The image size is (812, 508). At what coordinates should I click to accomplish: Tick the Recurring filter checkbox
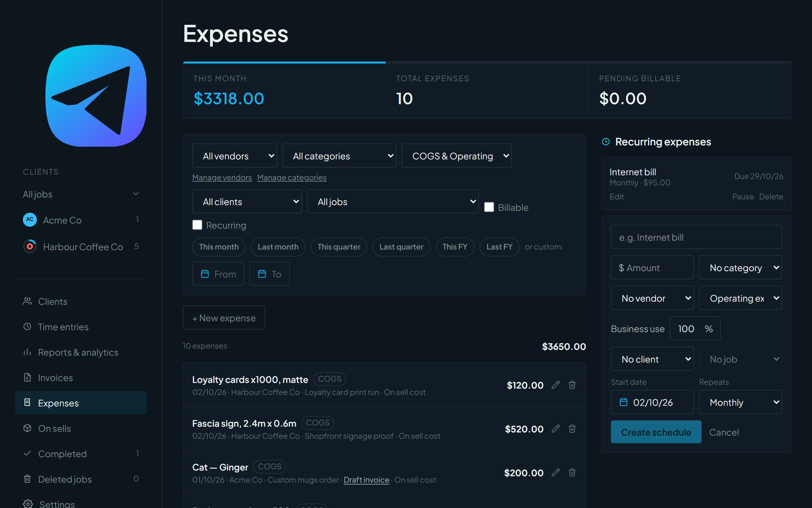[x=197, y=225]
